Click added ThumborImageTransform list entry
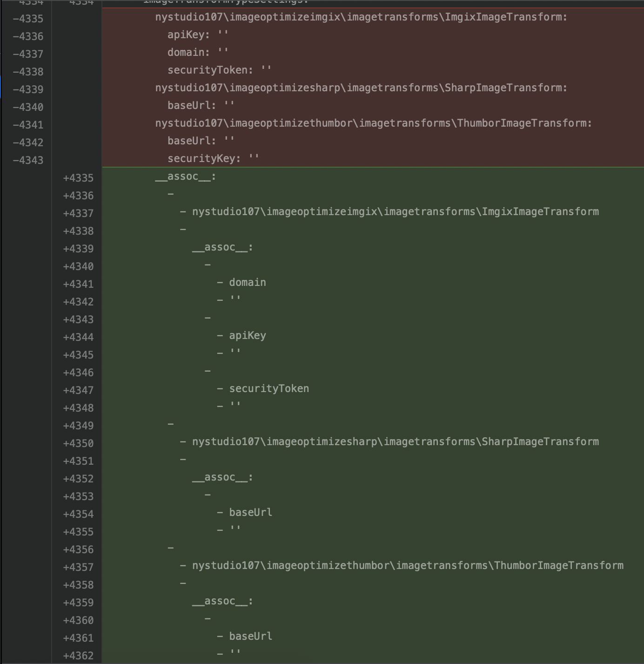This screenshot has width=644, height=664. (402, 566)
